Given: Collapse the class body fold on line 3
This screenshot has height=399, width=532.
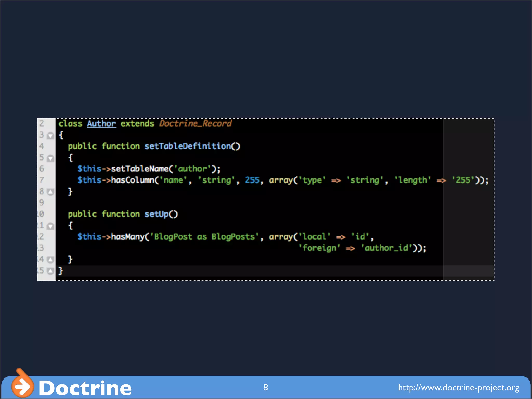Looking at the screenshot, I should coord(51,136).
